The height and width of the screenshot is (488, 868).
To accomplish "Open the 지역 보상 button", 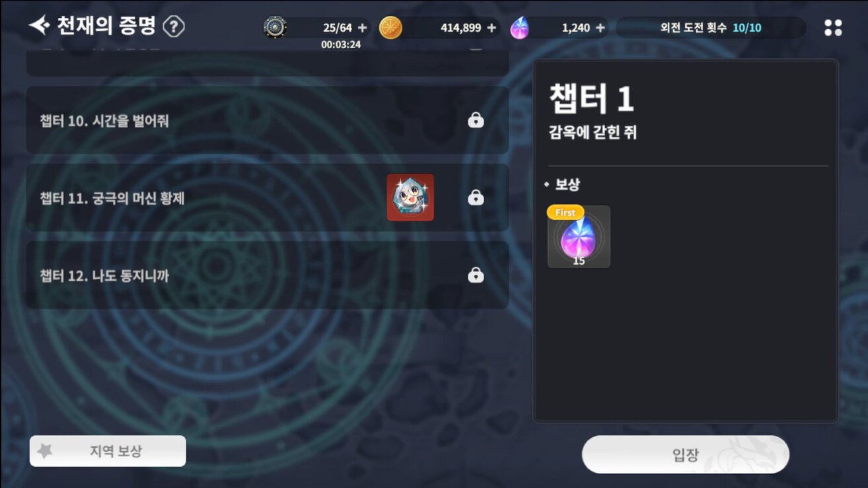I will tap(108, 451).
